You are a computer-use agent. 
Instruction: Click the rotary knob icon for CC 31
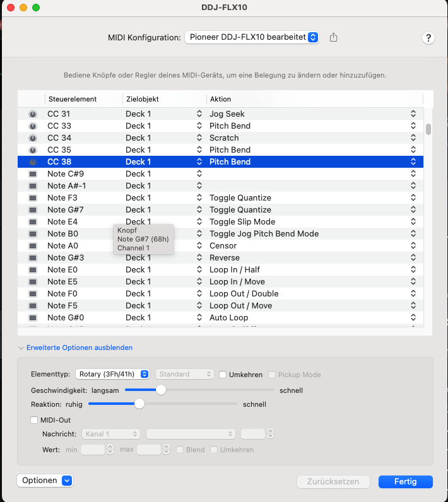pos(33,114)
